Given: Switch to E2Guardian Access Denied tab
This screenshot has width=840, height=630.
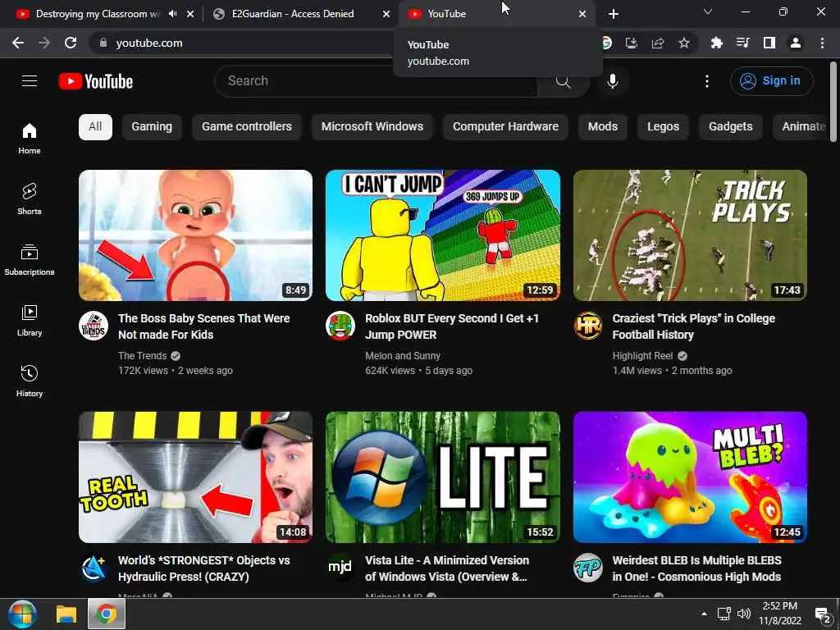Looking at the screenshot, I should (293, 14).
